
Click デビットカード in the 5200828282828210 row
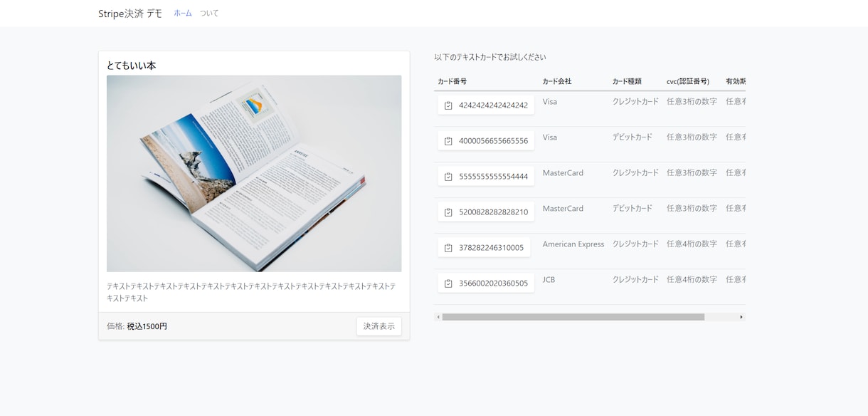[x=633, y=208]
